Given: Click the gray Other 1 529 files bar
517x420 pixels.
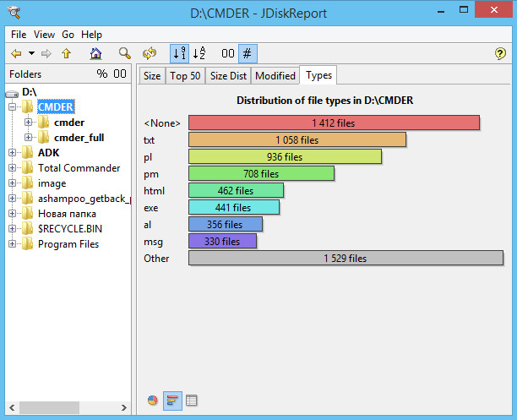Looking at the screenshot, I should point(346,258).
